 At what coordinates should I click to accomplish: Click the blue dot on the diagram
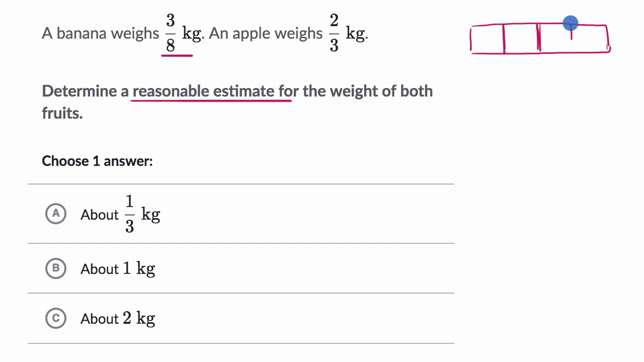pyautogui.click(x=571, y=23)
